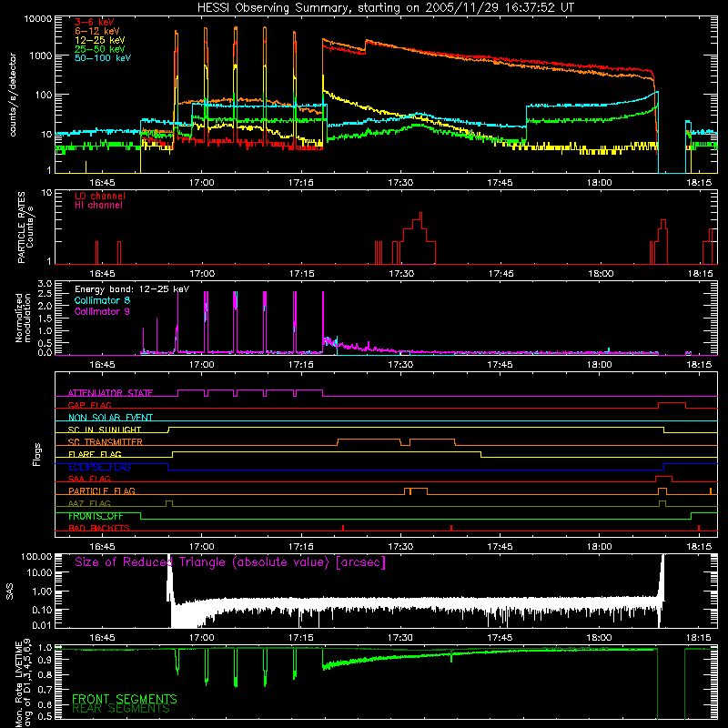Select the Collimator 8 legend label
This screenshot has width=728, height=728.
(102, 300)
